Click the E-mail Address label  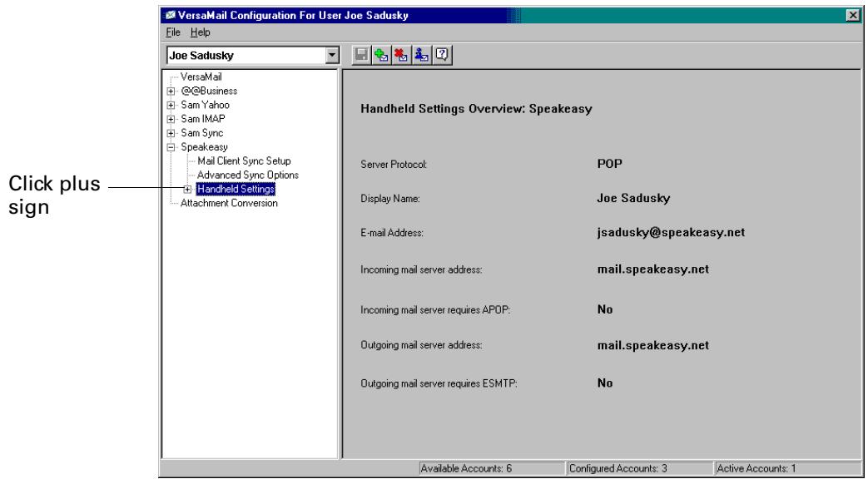pyautogui.click(x=392, y=233)
